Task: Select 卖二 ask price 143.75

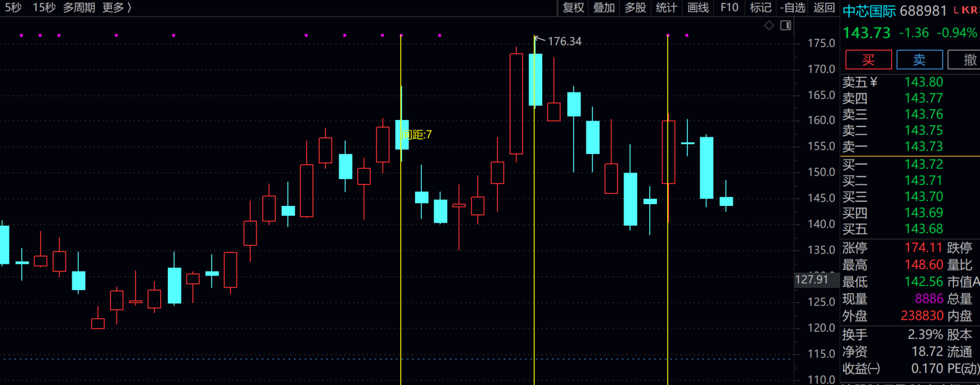Action: [923, 130]
